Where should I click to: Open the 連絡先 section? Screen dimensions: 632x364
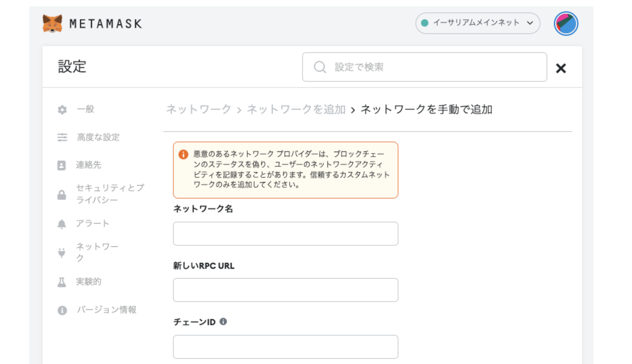pos(88,165)
